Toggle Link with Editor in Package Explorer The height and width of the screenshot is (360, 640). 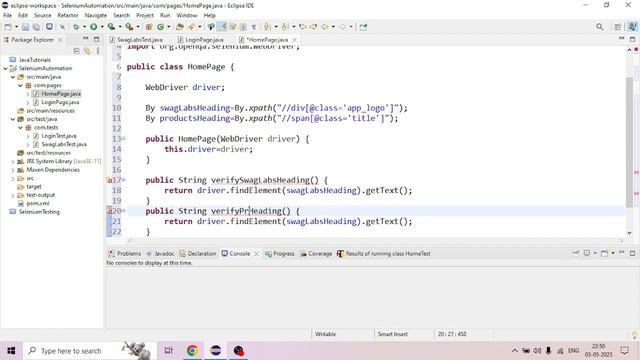87,51
